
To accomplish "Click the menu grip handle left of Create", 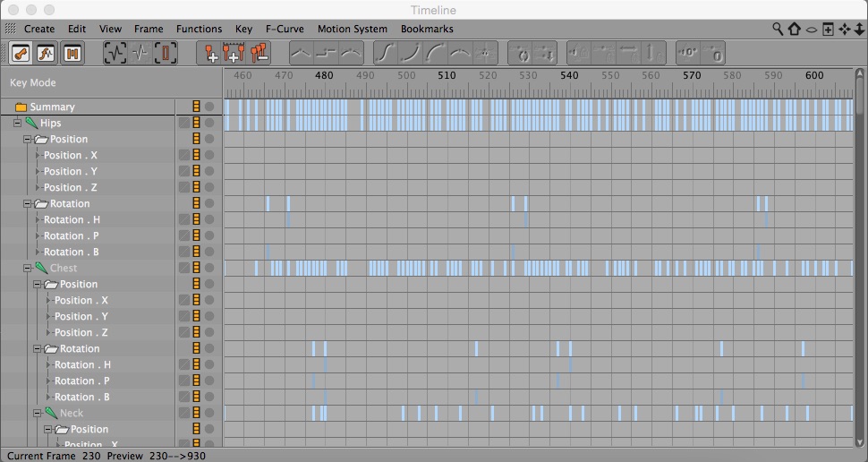I will [x=11, y=29].
